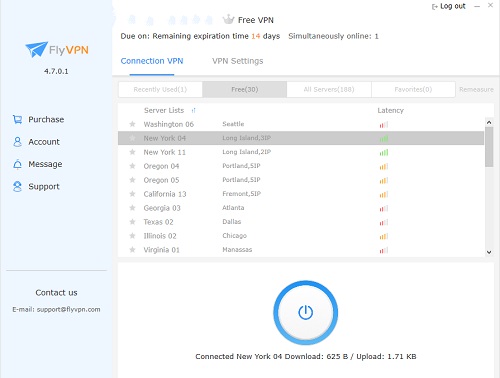Favorite California 13 with its star
Viewport: 500px width, 378px height.
(x=132, y=194)
